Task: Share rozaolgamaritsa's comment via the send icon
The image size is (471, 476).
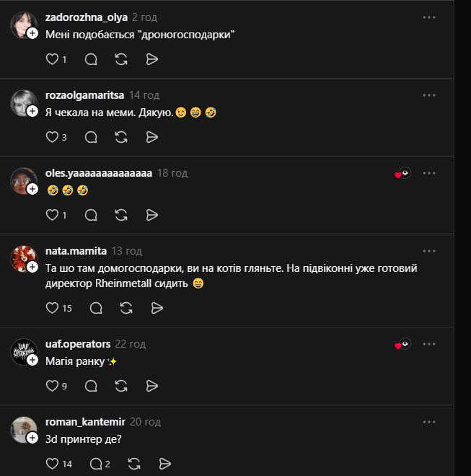Action: 151,137
